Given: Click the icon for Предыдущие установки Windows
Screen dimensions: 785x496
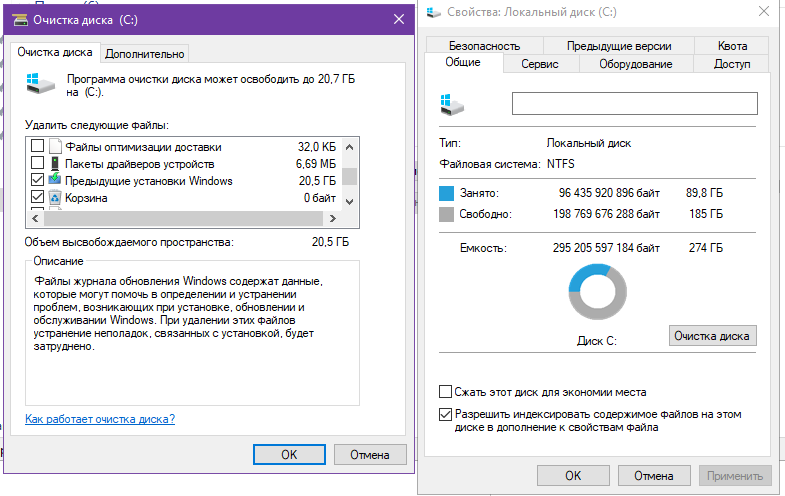Looking at the screenshot, I should click(x=55, y=179).
